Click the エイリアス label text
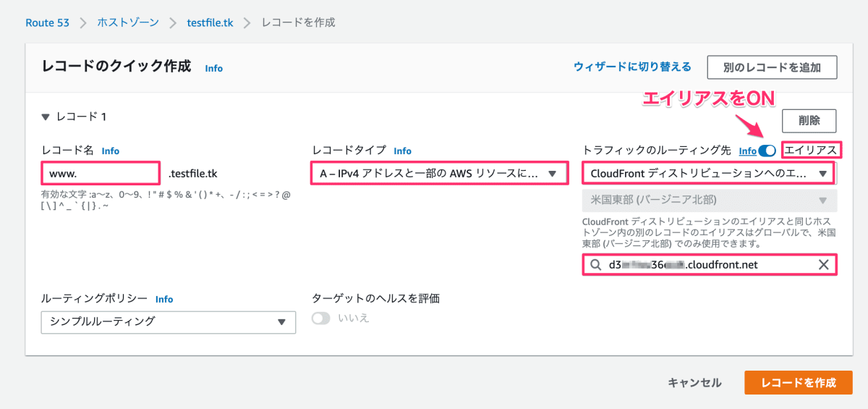Image resolution: width=868 pixels, height=409 pixels. pyautogui.click(x=811, y=151)
